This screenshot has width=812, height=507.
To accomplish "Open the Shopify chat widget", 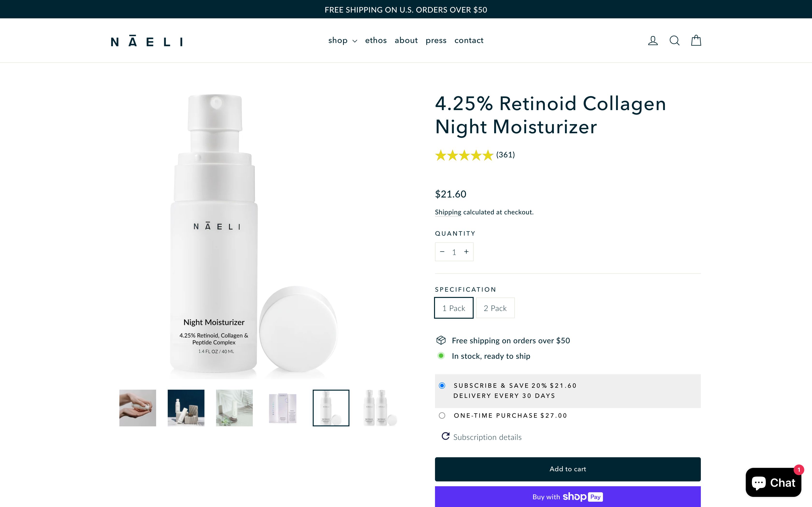I will click(774, 482).
